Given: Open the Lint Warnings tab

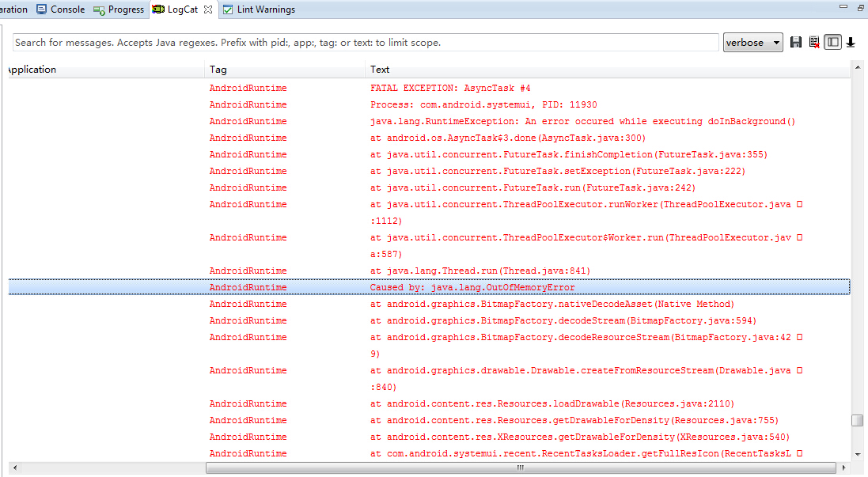Looking at the screenshot, I should [259, 9].
